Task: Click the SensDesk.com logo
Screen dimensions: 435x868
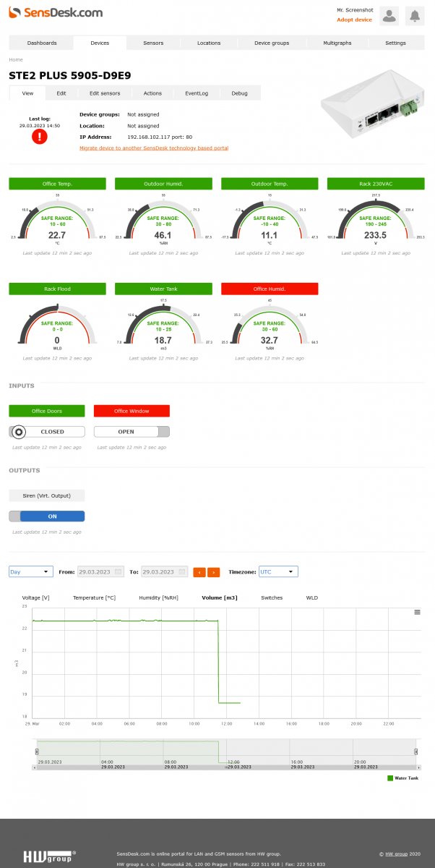Action: [56, 12]
